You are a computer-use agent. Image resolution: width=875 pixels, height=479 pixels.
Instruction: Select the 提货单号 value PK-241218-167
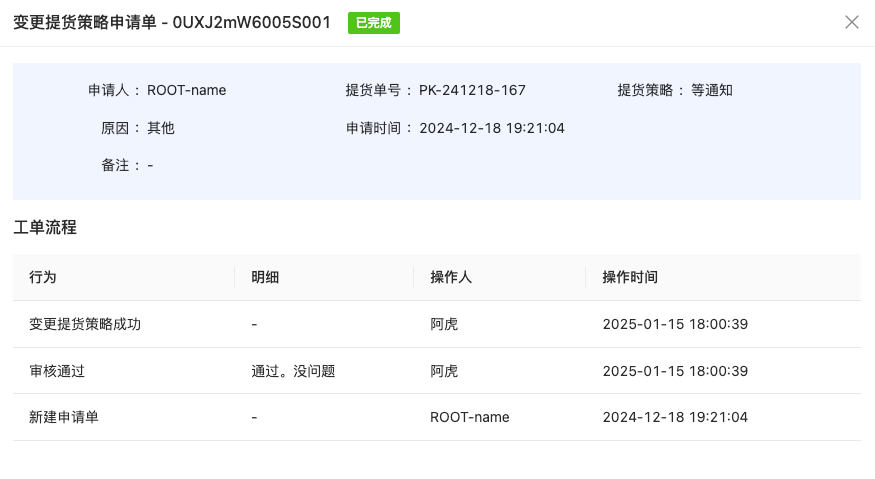(x=472, y=90)
